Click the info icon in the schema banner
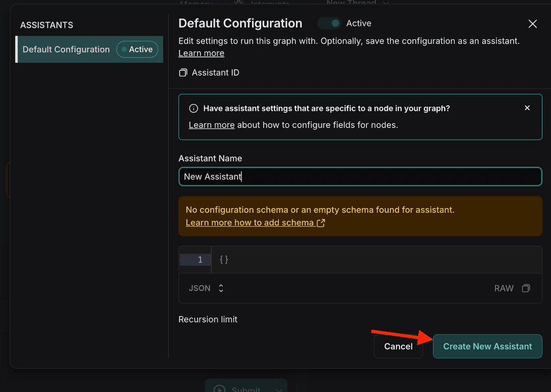The height and width of the screenshot is (392, 551). point(193,108)
